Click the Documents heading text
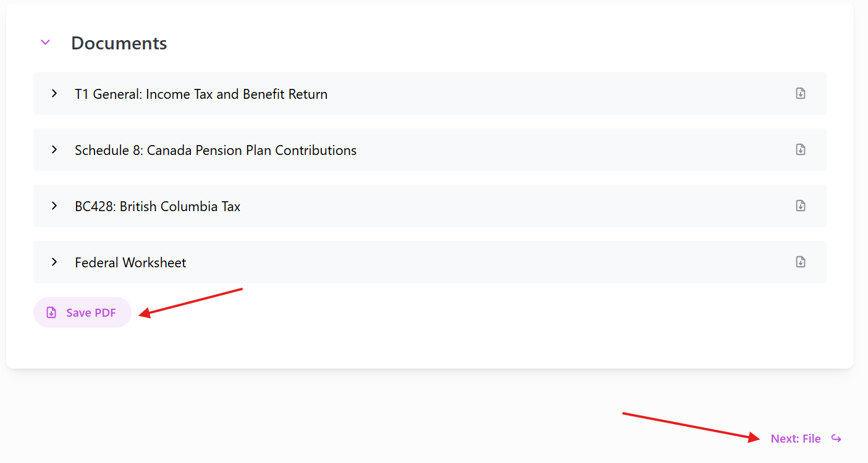This screenshot has height=463, width=868. pyautogui.click(x=119, y=43)
